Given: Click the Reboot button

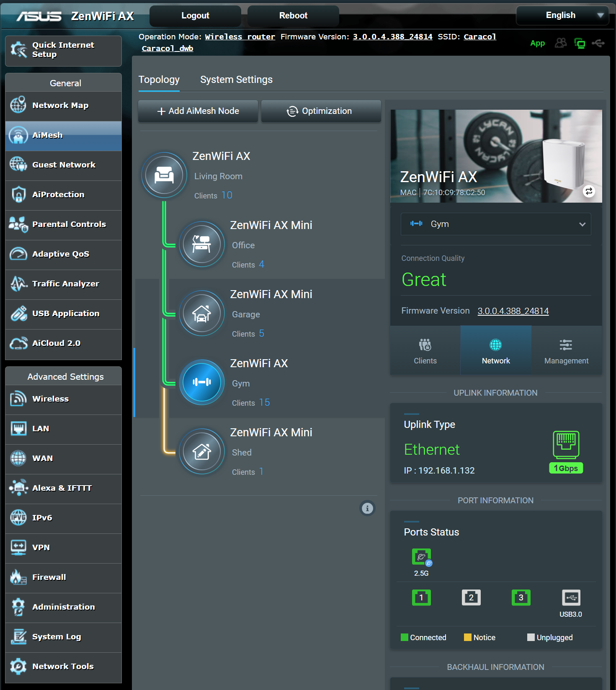Looking at the screenshot, I should (293, 15).
